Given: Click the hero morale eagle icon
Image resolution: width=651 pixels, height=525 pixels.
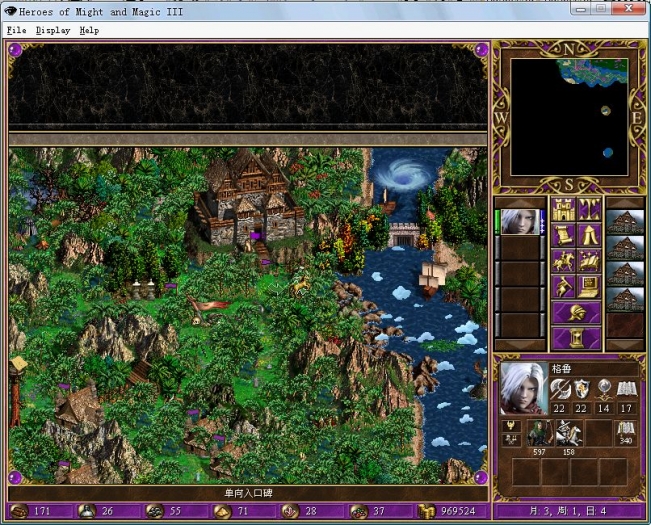Looking at the screenshot, I should point(511,426).
